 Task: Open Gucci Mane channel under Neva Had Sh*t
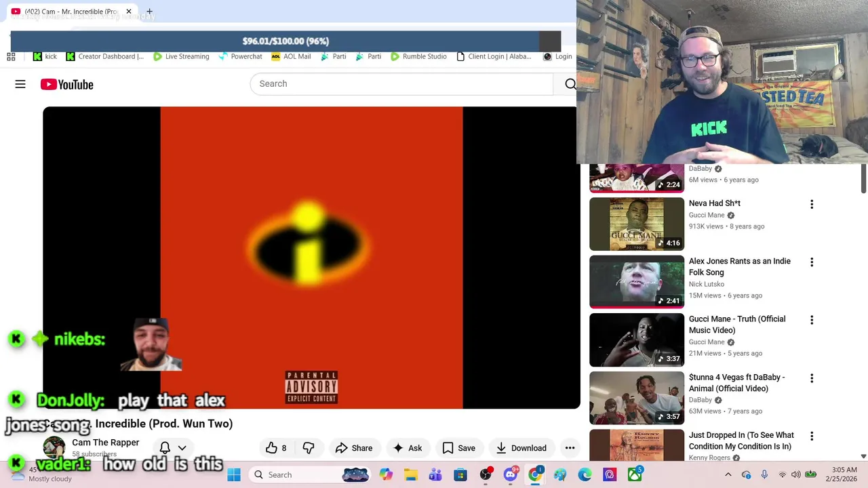pos(707,215)
